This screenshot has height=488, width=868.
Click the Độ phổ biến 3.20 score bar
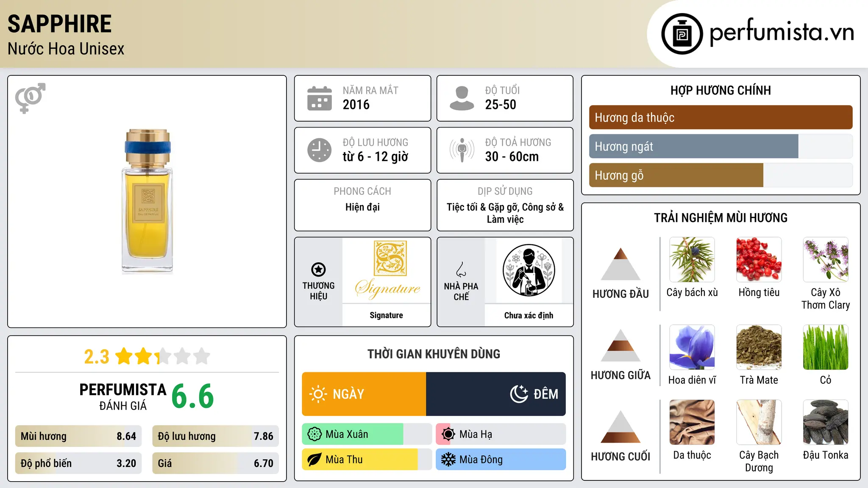(x=78, y=463)
